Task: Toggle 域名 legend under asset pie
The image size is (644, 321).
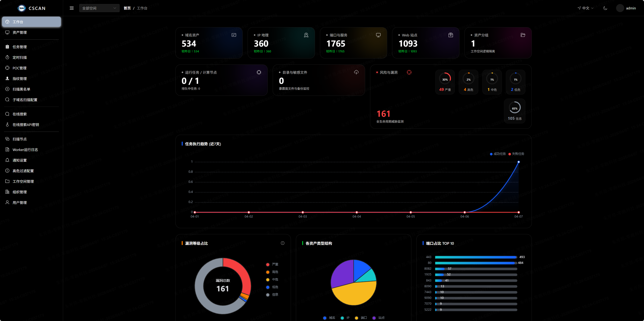Action: [329, 318]
